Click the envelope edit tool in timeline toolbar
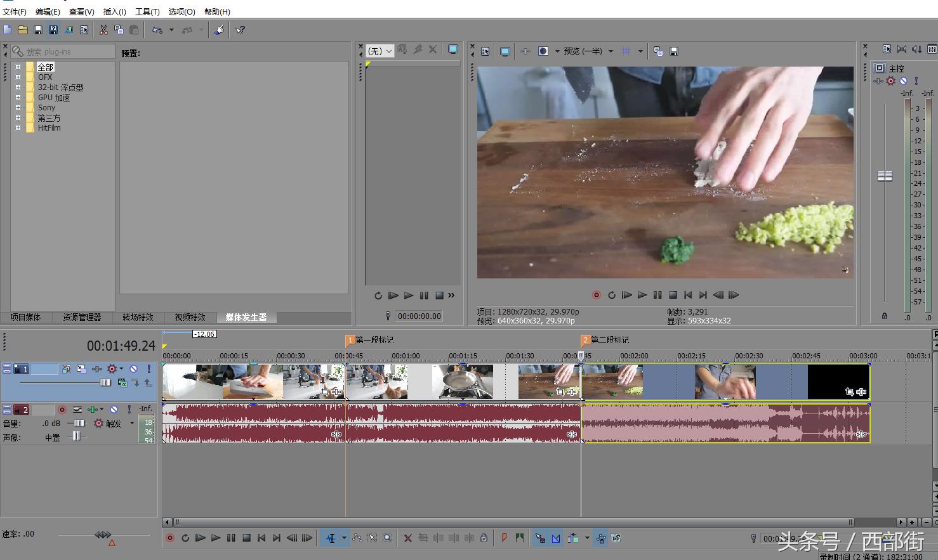Screen dimensions: 938x560 click(x=357, y=538)
